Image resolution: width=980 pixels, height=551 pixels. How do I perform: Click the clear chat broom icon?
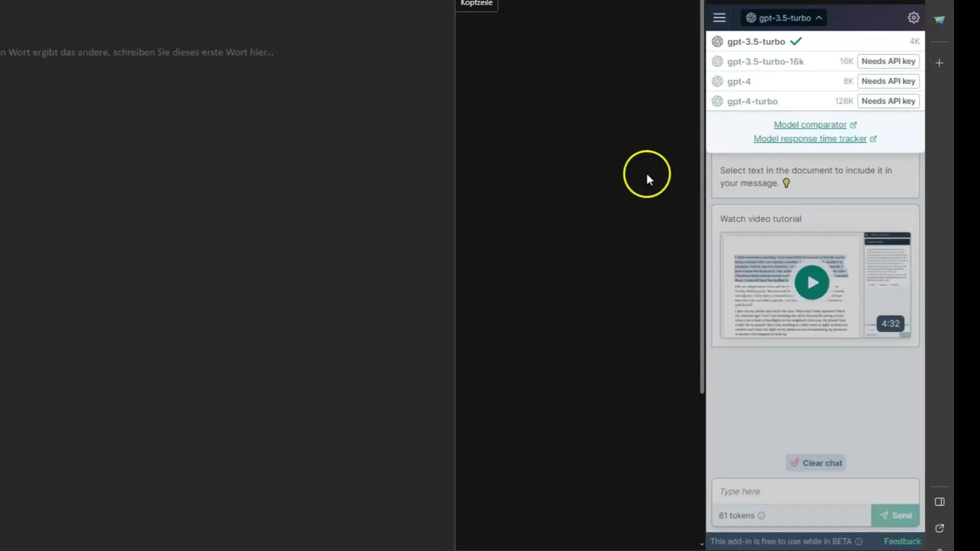794,463
